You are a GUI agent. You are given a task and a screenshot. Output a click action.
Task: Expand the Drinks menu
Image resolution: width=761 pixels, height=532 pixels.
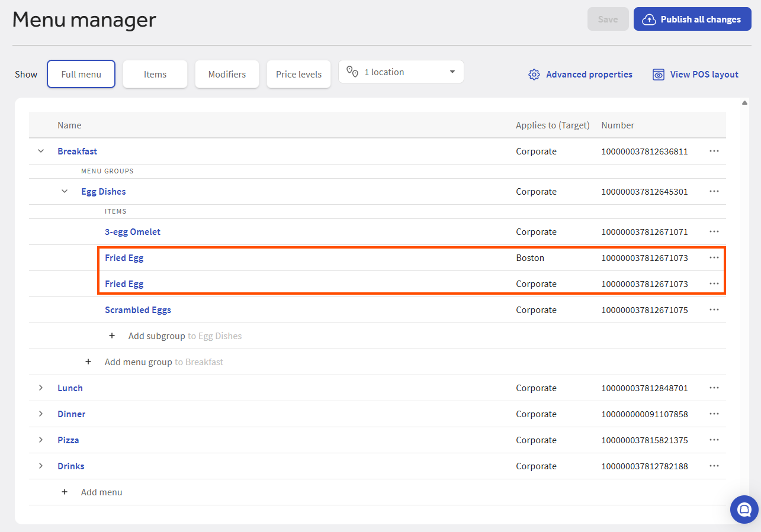tap(41, 466)
